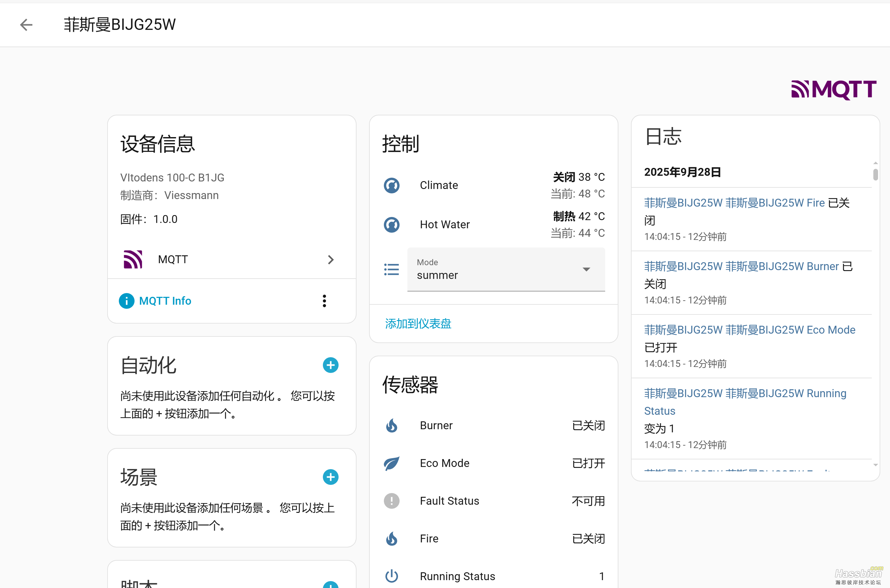The image size is (890, 588).
Task: Click Burner state 已关闭
Action: [x=589, y=426]
